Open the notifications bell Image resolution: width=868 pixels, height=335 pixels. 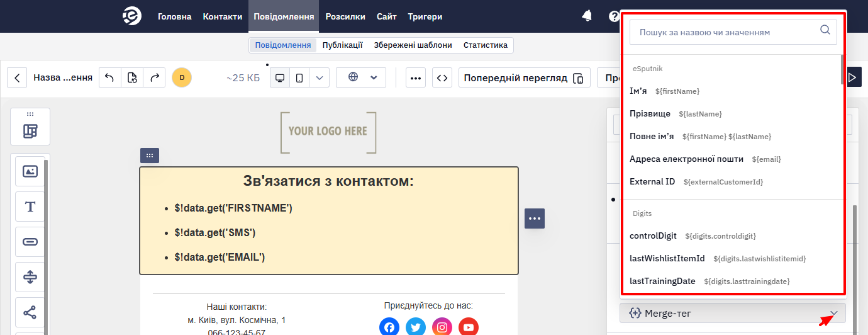(587, 16)
